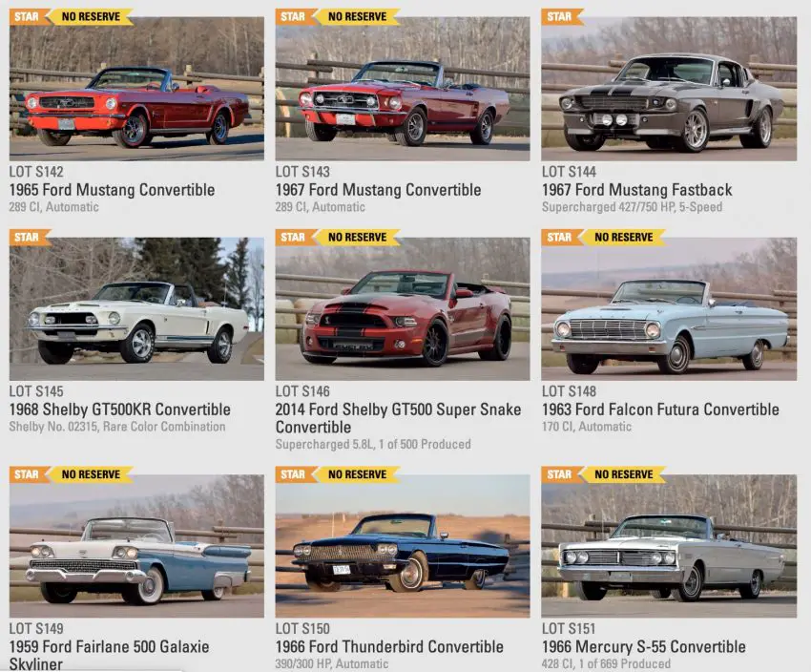Click the STAR badge on lot S145
This screenshot has width=811, height=672.
point(29,237)
